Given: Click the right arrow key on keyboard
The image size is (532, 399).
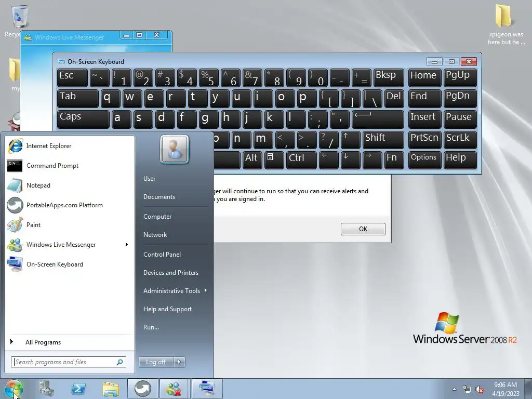Looking at the screenshot, I should tap(372, 161).
